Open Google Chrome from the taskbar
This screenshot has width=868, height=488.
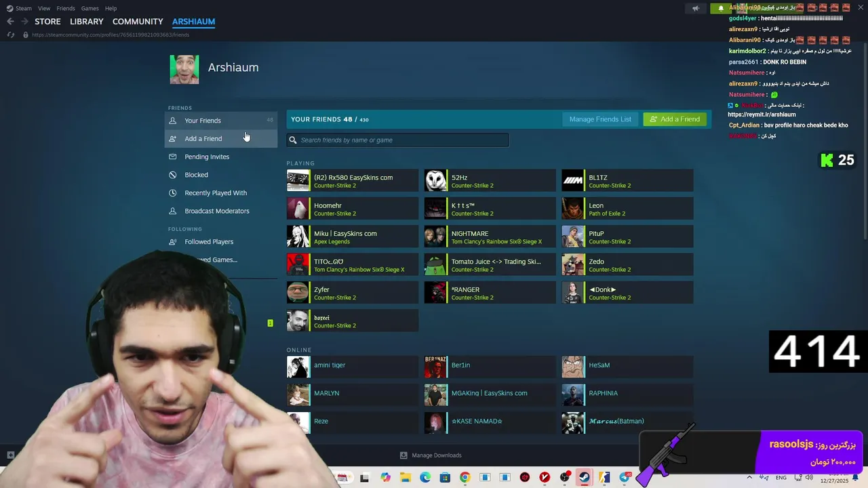(x=465, y=478)
